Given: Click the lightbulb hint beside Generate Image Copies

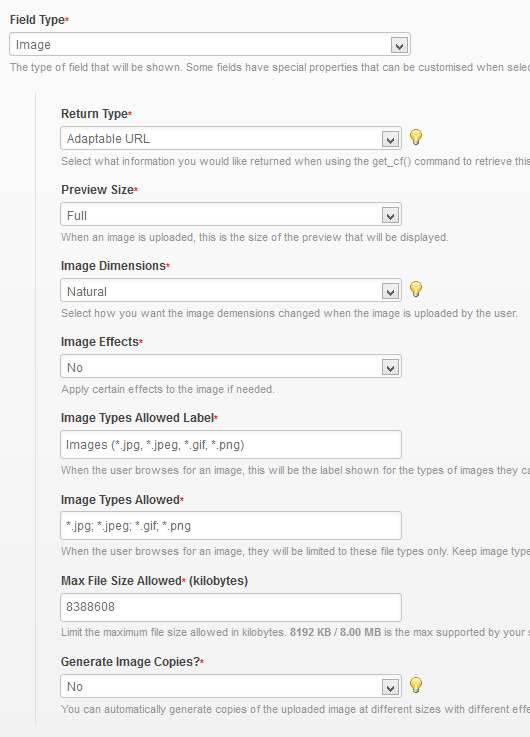Looking at the screenshot, I should pyautogui.click(x=416, y=685).
